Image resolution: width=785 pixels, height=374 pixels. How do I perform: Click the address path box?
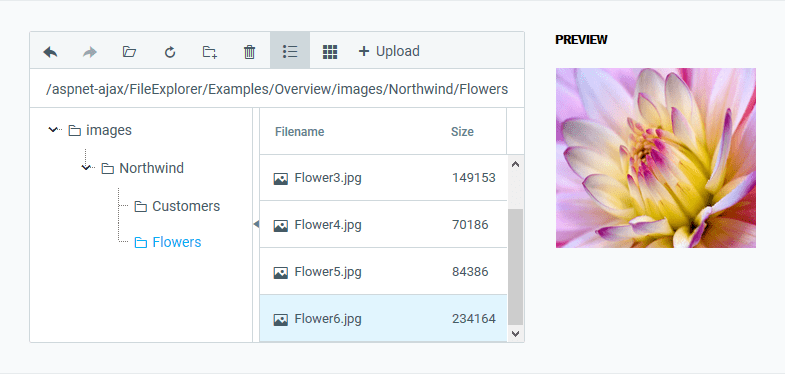[x=277, y=89]
